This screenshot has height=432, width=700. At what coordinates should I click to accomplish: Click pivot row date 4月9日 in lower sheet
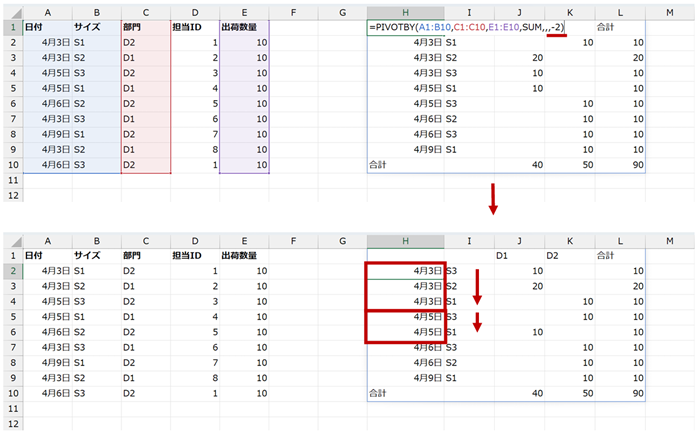pos(405,378)
